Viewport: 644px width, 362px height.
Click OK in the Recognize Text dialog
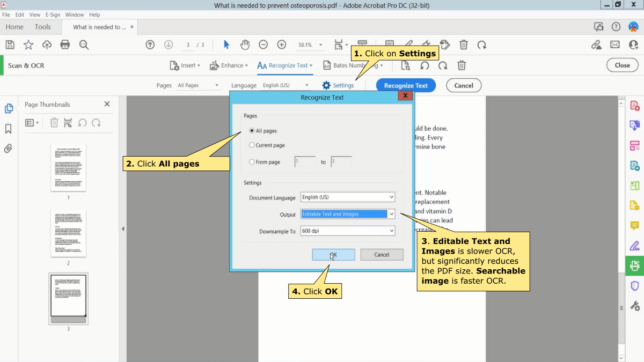[x=333, y=254]
